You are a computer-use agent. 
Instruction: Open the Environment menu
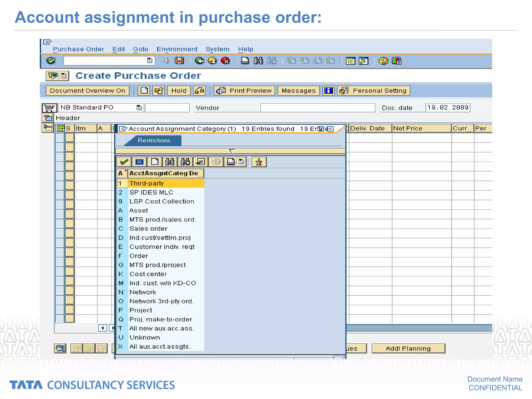[177, 49]
